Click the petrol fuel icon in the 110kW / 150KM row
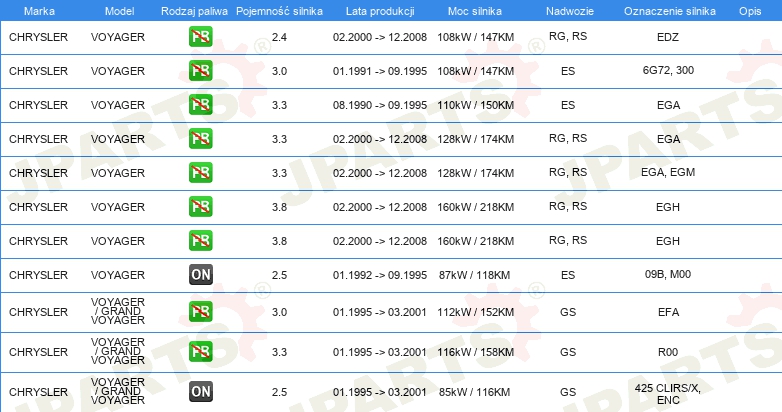 pyautogui.click(x=200, y=105)
